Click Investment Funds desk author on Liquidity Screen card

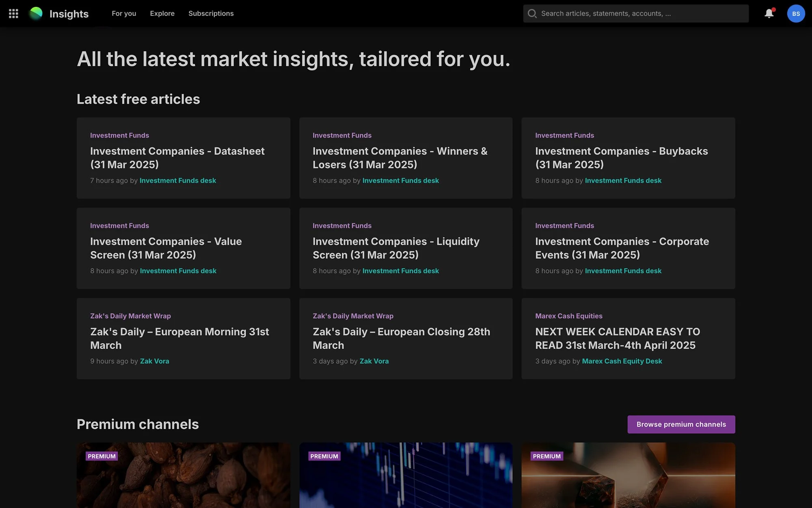tap(401, 271)
